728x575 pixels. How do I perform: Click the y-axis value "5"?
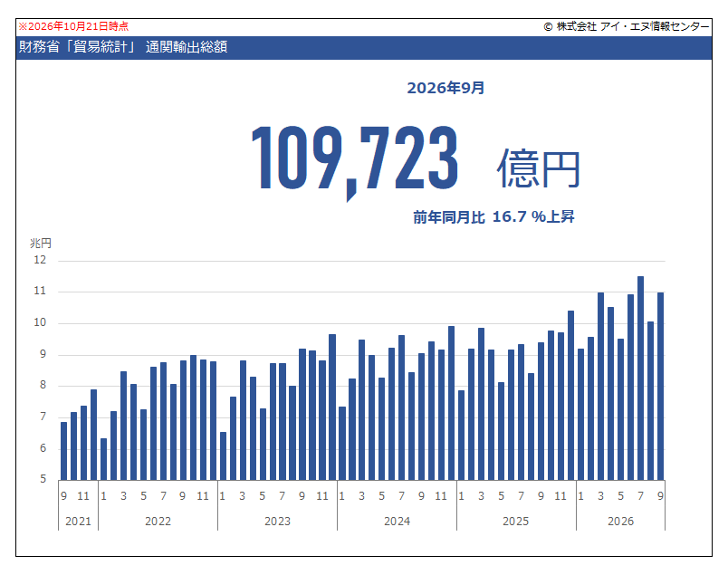pos(43,479)
